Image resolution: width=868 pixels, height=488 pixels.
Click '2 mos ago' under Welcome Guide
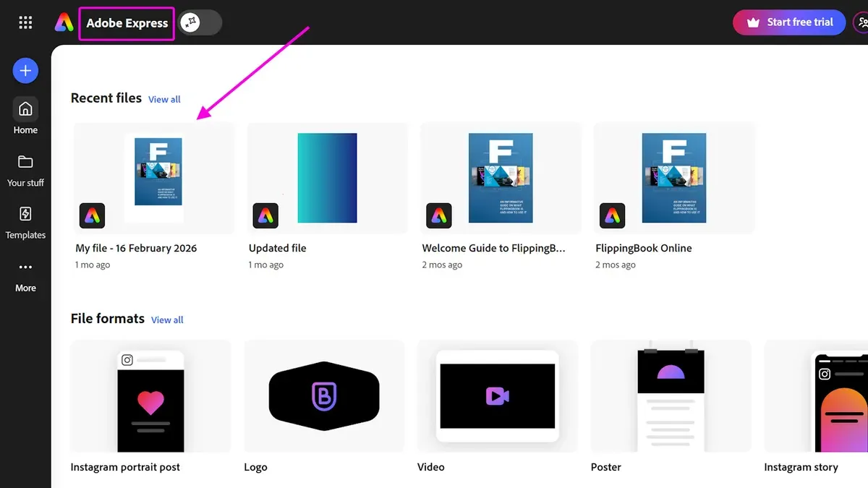[x=442, y=265]
